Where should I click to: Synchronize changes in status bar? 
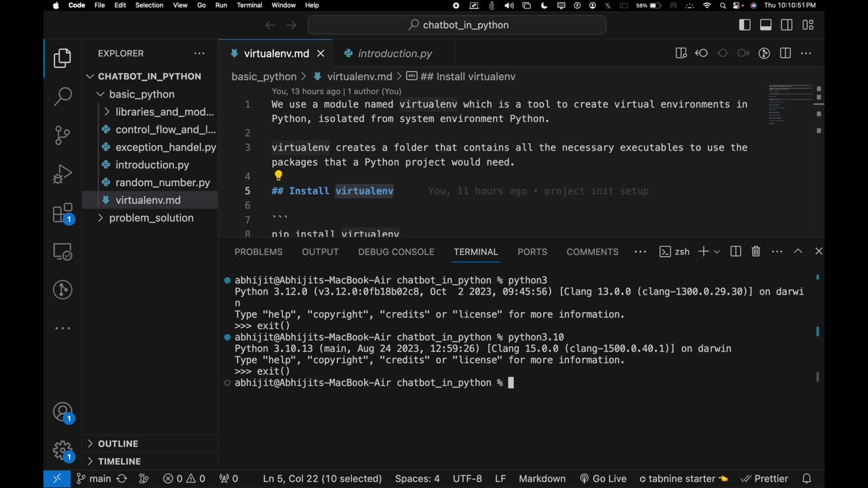(x=121, y=479)
